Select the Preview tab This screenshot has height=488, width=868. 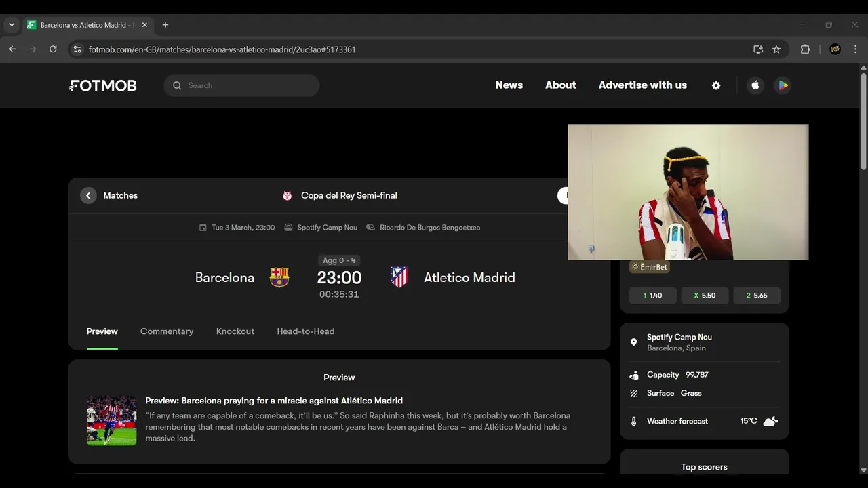102,331
